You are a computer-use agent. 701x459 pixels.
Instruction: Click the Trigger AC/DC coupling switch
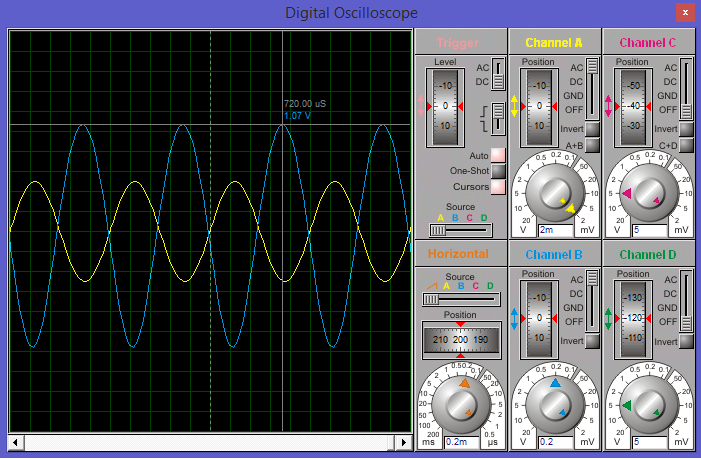[x=498, y=74]
